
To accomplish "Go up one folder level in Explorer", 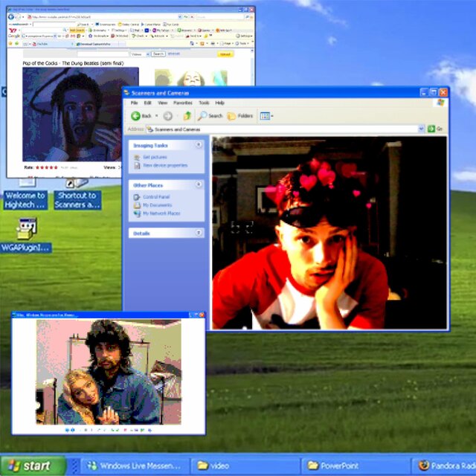I will click(x=187, y=116).
